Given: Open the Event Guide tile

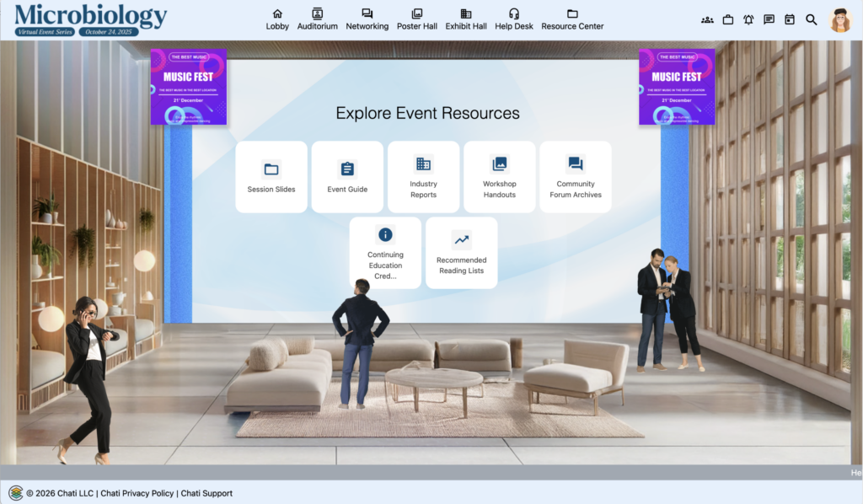Looking at the screenshot, I should [x=347, y=177].
